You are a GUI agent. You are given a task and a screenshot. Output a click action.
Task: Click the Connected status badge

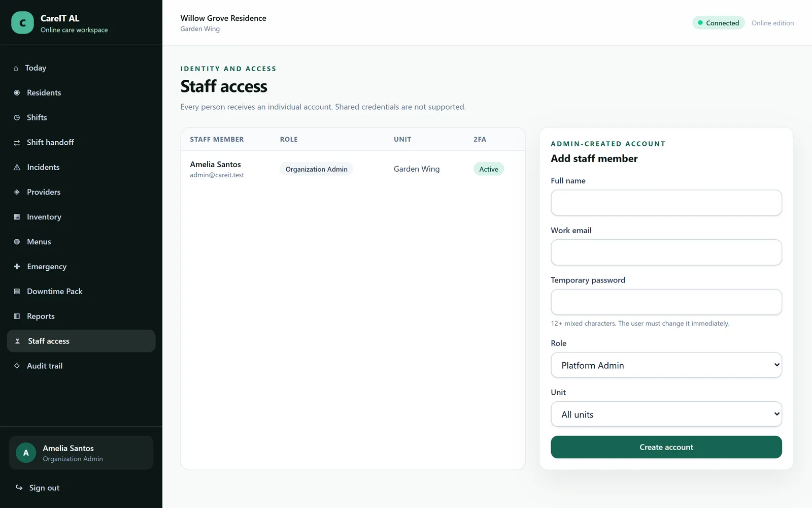click(x=719, y=23)
